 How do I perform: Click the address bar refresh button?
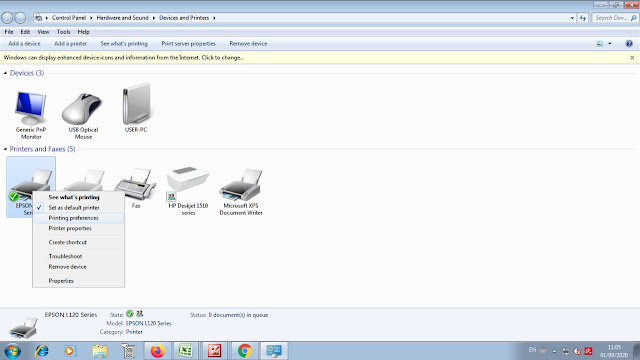(x=582, y=18)
